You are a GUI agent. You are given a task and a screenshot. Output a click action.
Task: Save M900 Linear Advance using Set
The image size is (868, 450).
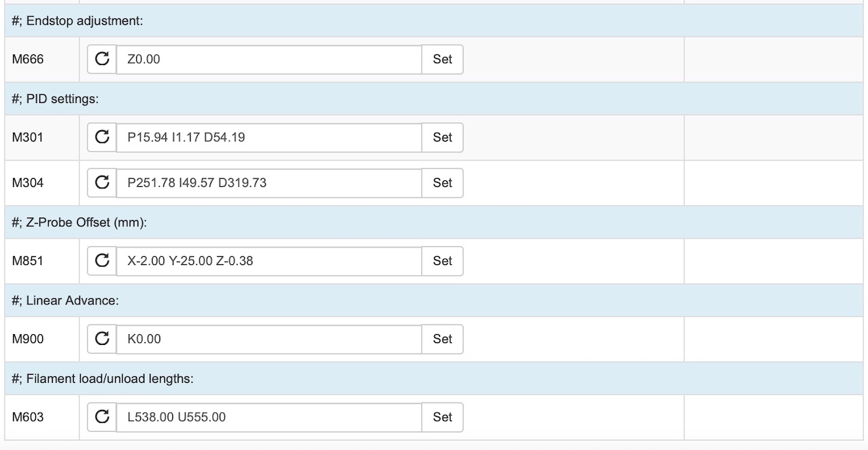[x=442, y=339]
